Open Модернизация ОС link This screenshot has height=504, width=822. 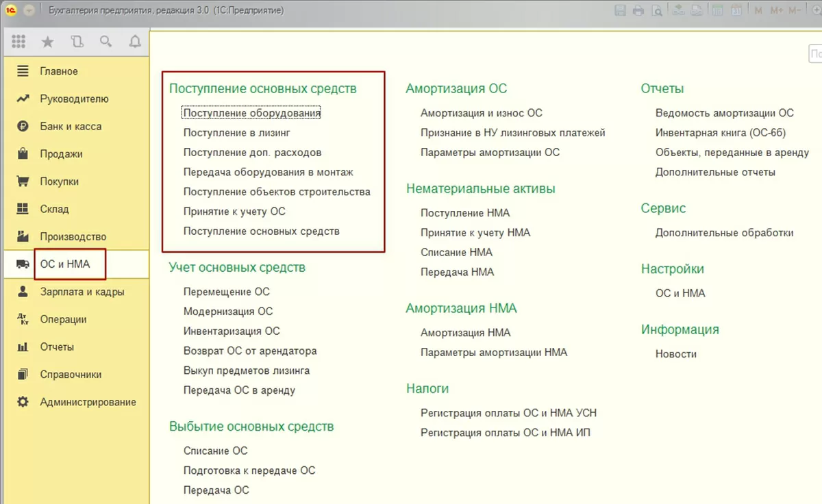pos(228,312)
